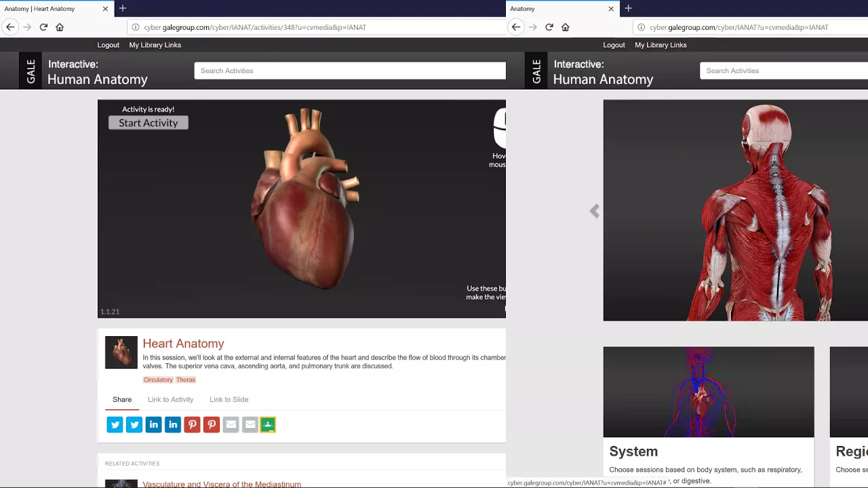Click the small Heart Anatomy thumbnail

[121, 352]
